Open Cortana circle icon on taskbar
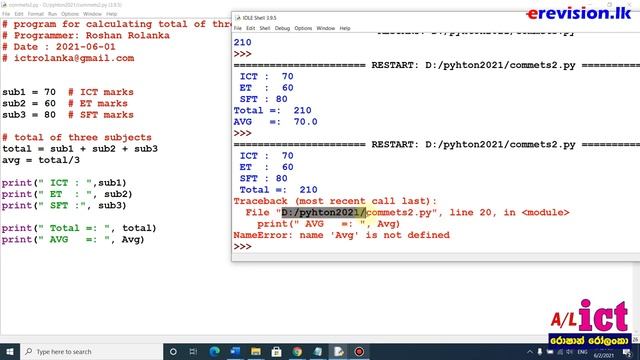The image size is (640, 360). pos(173,351)
